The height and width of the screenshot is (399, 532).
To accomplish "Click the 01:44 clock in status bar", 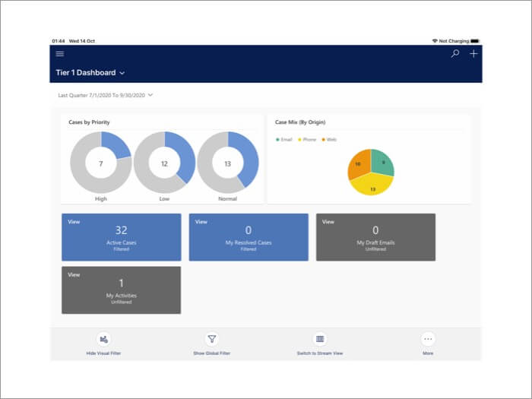I will 59,41.
